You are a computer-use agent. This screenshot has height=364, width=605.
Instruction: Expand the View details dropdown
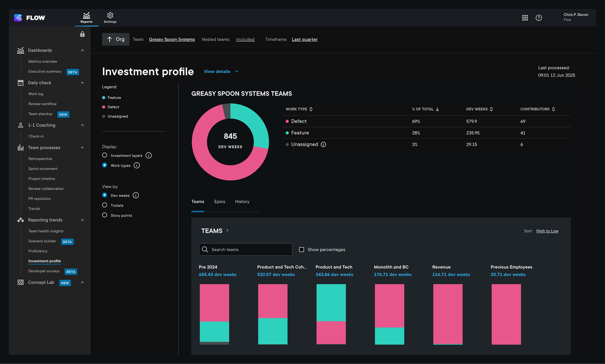point(221,71)
